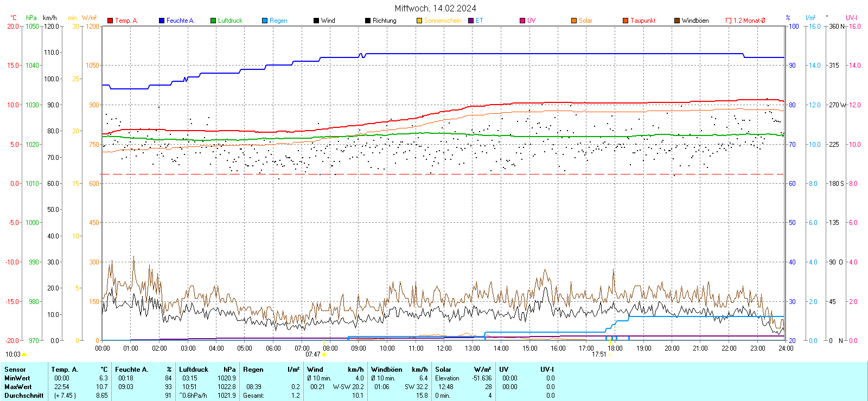
Task: Click the Richtung legend label
Action: (x=384, y=21)
